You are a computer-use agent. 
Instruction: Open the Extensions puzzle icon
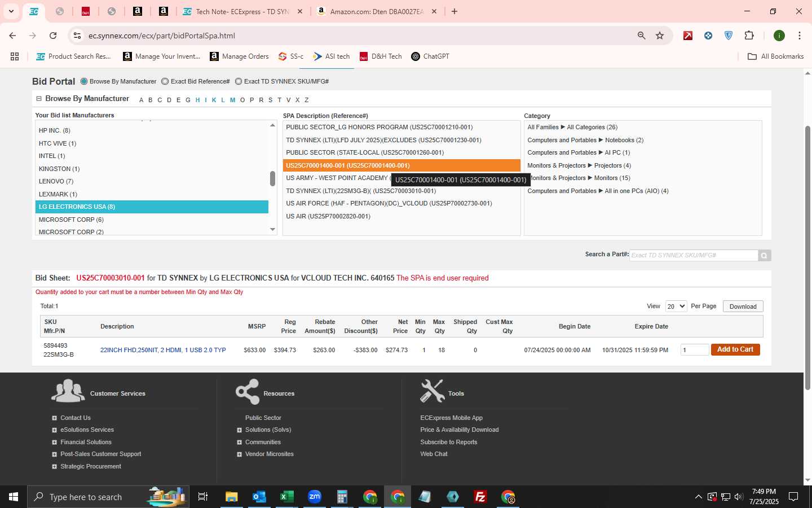point(749,36)
